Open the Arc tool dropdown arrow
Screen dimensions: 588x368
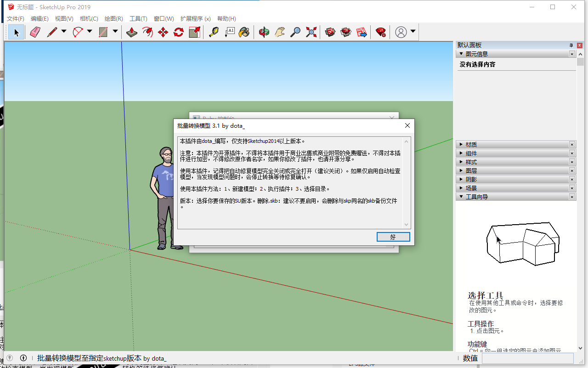click(x=90, y=32)
